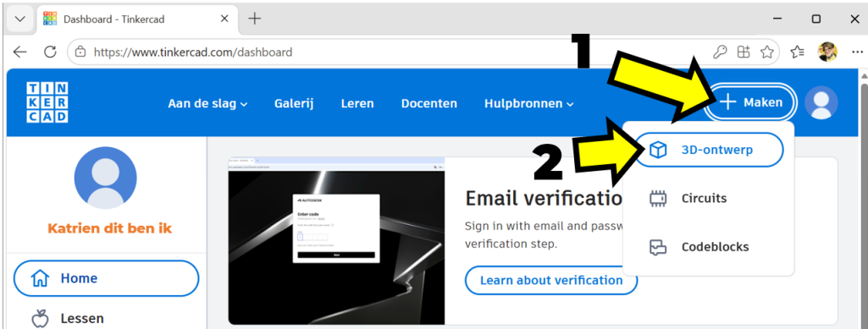Open Galerij in the top navigation
Screen dimensions: 868x329
coord(294,103)
